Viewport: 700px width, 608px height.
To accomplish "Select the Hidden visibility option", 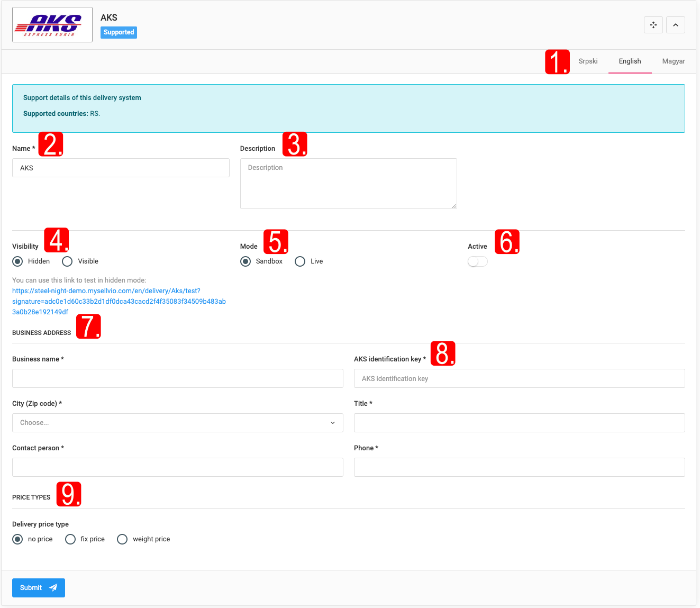I will pyautogui.click(x=17, y=261).
